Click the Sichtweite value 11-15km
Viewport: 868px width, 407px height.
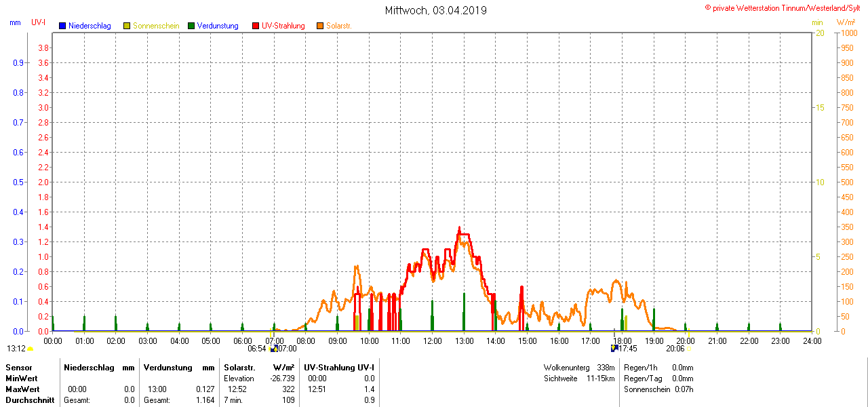pos(600,379)
